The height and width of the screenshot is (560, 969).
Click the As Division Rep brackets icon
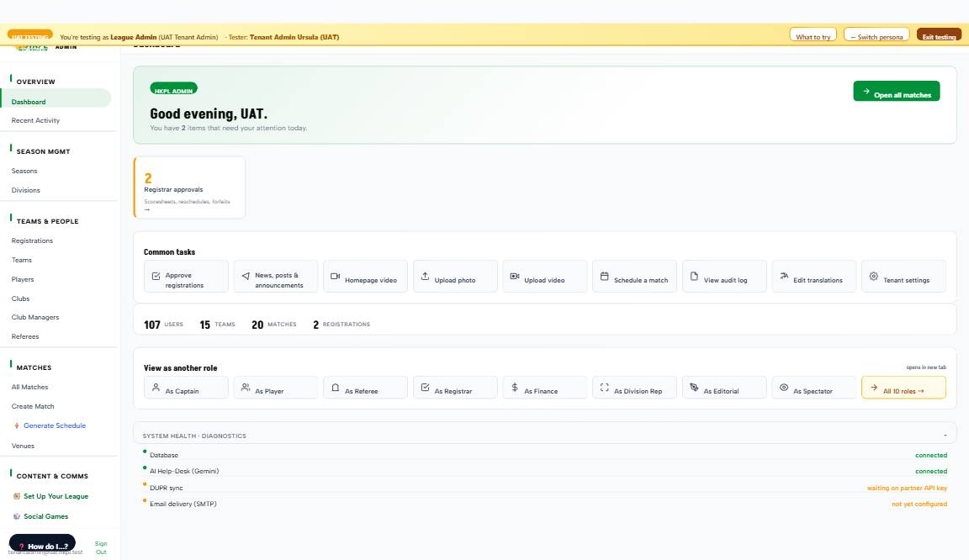point(605,387)
